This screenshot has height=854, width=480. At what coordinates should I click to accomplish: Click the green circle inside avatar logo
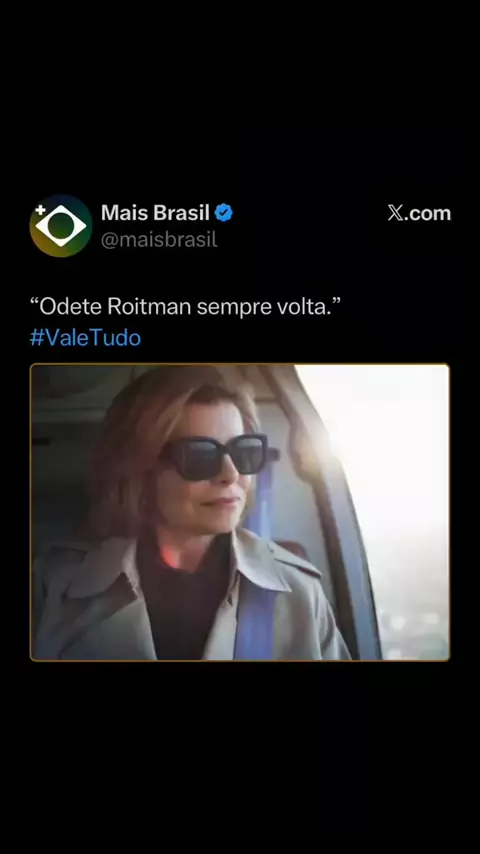click(61, 226)
